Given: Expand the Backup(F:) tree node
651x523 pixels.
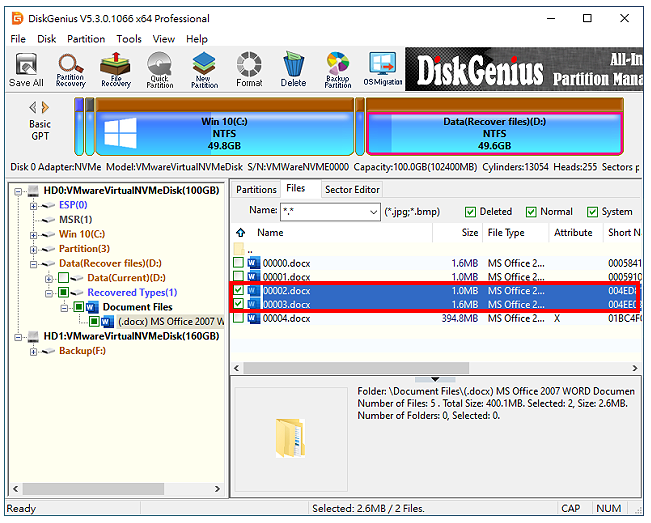Looking at the screenshot, I should [x=33, y=352].
